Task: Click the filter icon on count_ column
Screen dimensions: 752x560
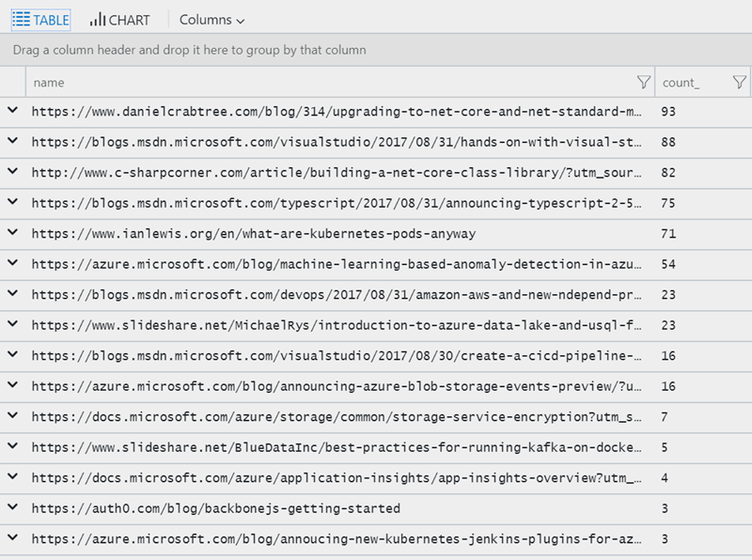Action: tap(739, 83)
